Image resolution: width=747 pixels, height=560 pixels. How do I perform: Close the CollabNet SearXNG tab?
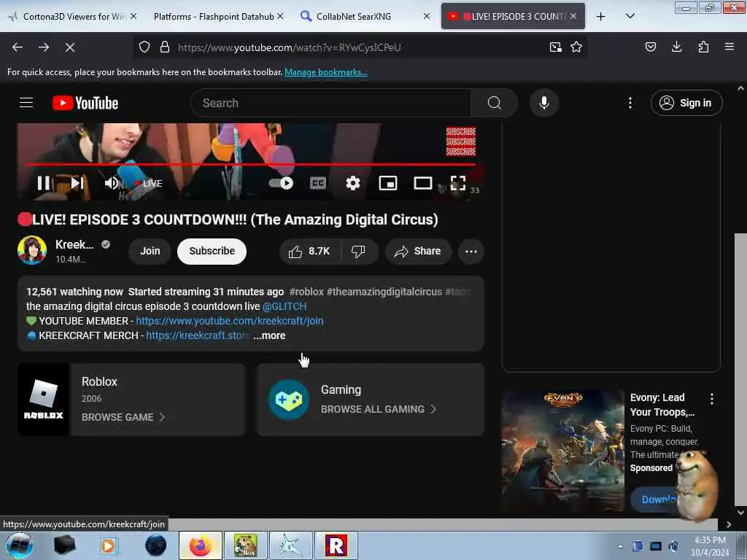(x=427, y=16)
